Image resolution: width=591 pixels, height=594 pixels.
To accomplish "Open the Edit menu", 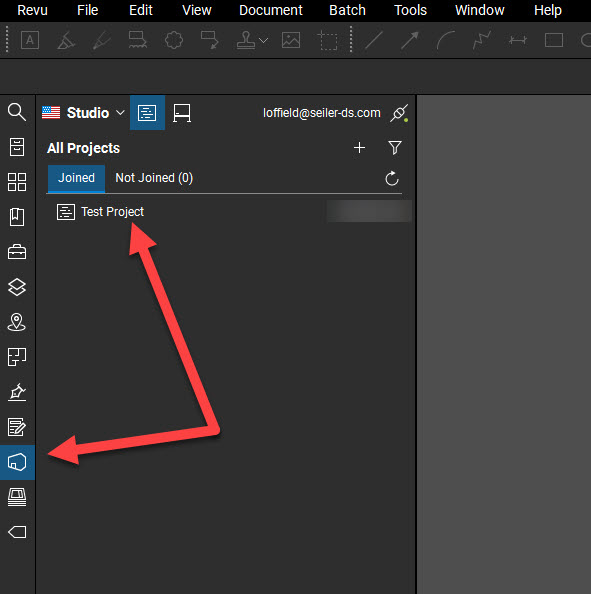I will 141,10.
